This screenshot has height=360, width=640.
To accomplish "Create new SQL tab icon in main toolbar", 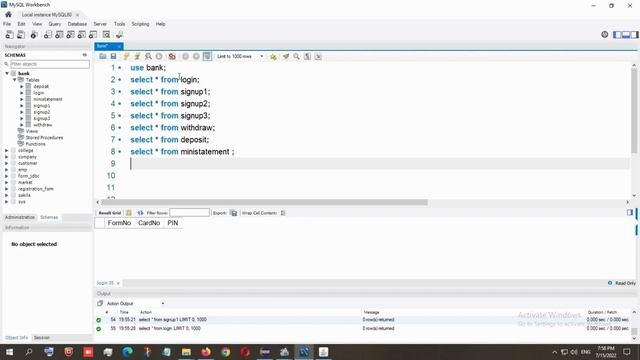I will [9, 35].
